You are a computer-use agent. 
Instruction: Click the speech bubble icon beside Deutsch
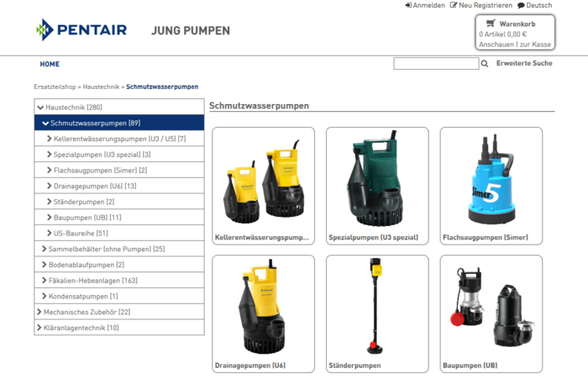[521, 6]
